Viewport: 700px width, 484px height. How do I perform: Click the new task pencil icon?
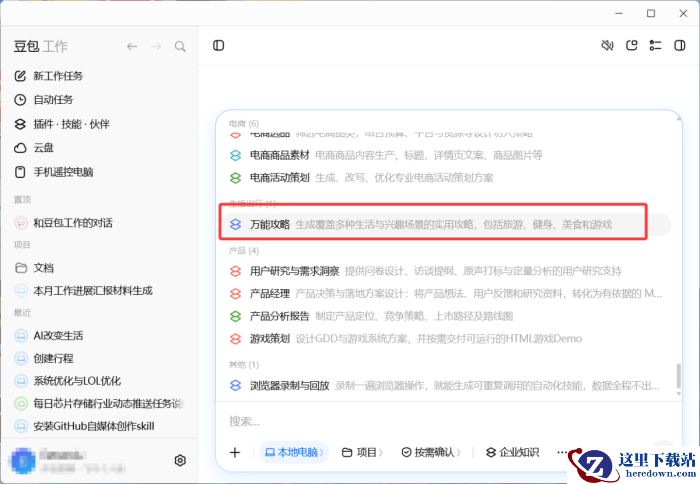(x=21, y=76)
